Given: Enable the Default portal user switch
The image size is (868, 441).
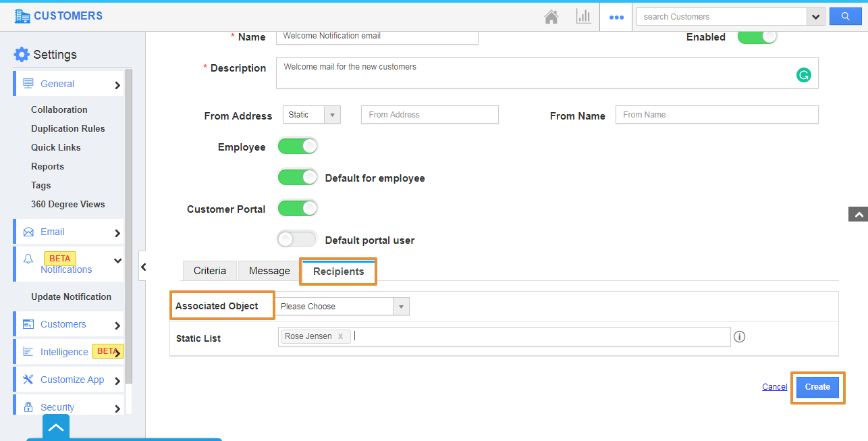Looking at the screenshot, I should coord(297,239).
